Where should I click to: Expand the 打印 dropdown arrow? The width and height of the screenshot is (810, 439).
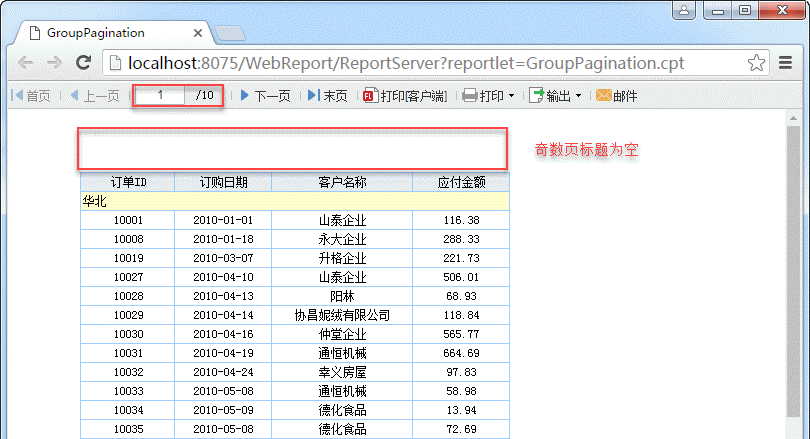point(511,96)
